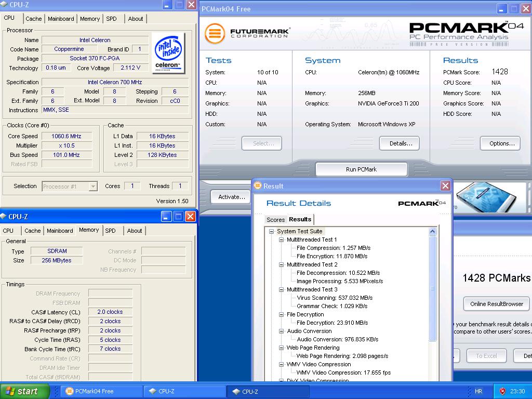Screen dimensions: 532x399
Task: Select Grammar Check: 1.029 KB/s row
Action: [332, 306]
